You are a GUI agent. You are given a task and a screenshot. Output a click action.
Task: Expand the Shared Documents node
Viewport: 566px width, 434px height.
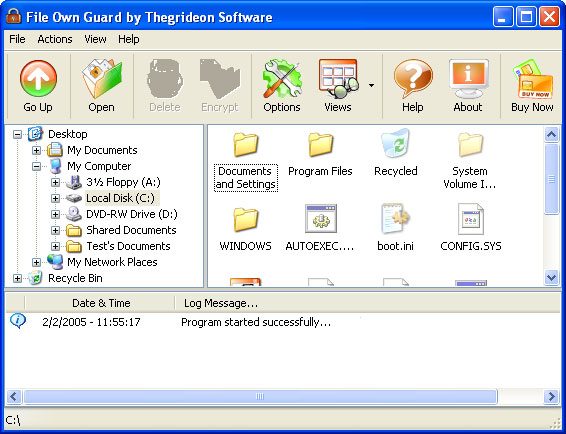click(x=55, y=230)
